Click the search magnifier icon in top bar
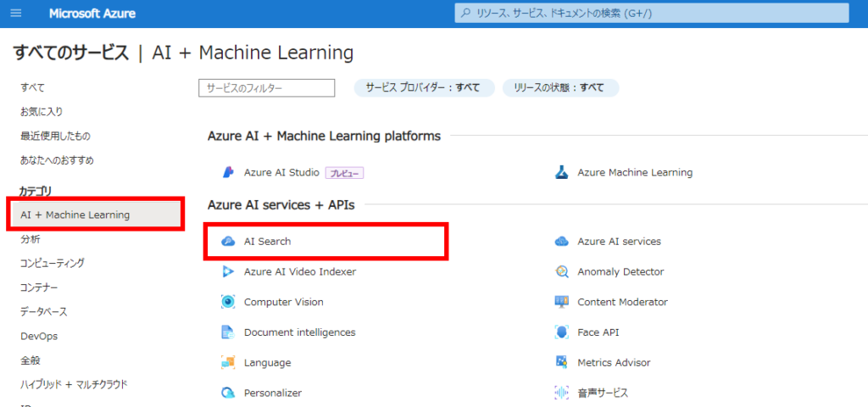 pyautogui.click(x=467, y=14)
